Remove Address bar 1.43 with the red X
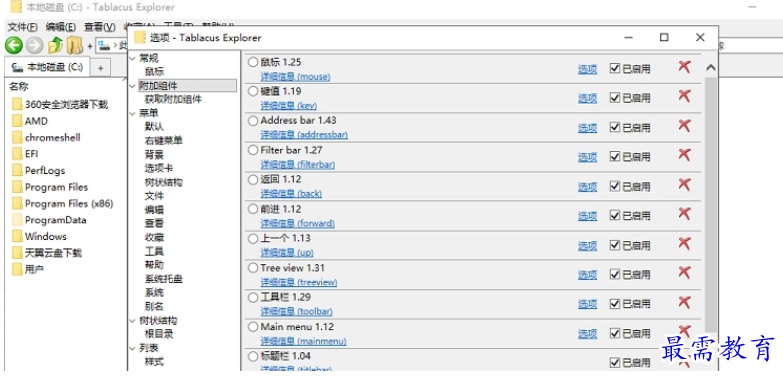The width and height of the screenshot is (783, 380). click(x=684, y=126)
